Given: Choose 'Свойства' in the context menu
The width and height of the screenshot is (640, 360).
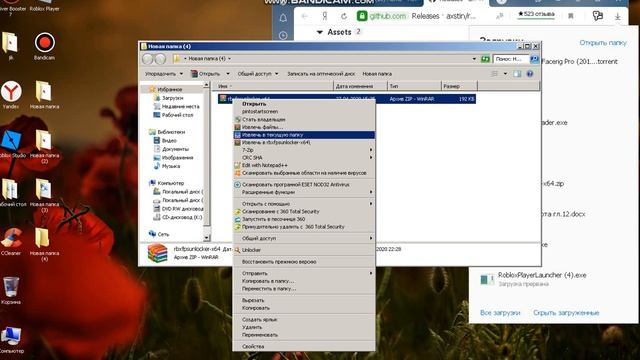Looking at the screenshot, I should [x=304, y=346].
